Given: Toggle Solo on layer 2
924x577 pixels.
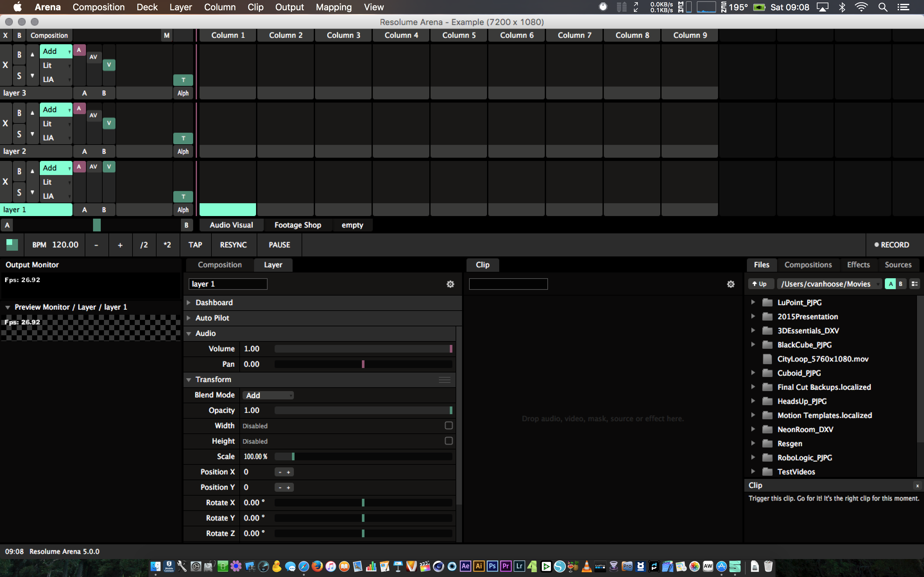Looking at the screenshot, I should click(x=19, y=134).
